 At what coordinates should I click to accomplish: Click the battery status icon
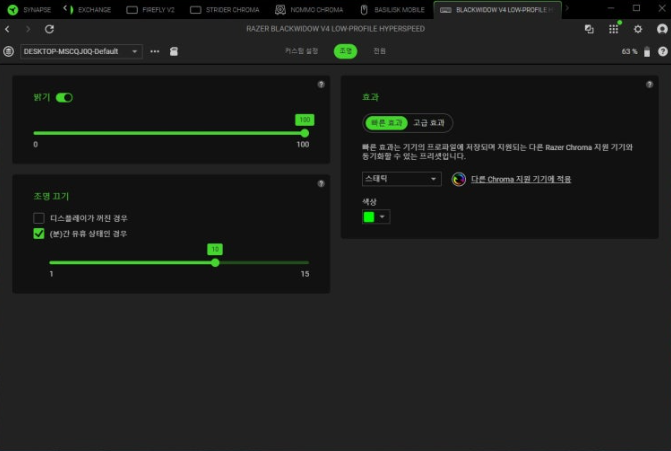pyautogui.click(x=647, y=51)
